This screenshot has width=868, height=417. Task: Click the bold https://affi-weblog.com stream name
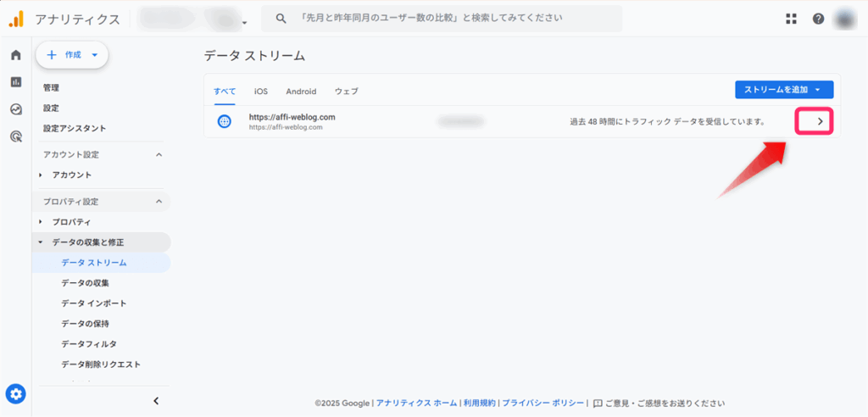coord(292,118)
